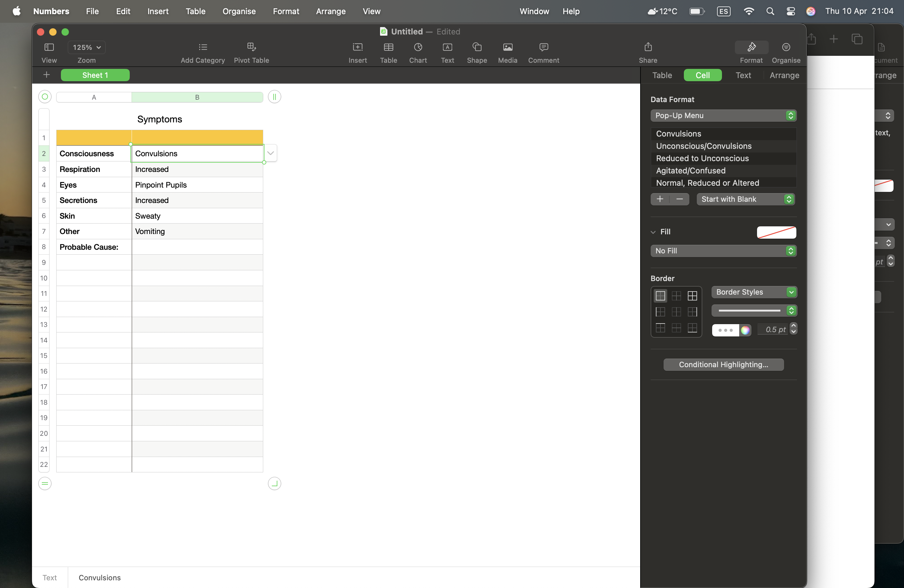
Task: Add a pop-up item with the plus button
Action: click(x=660, y=199)
